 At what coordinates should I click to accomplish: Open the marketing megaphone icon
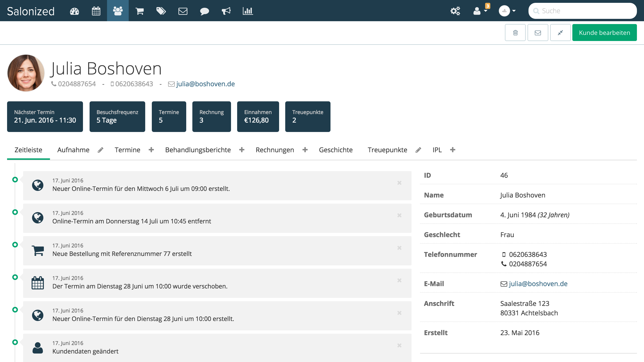click(x=226, y=11)
